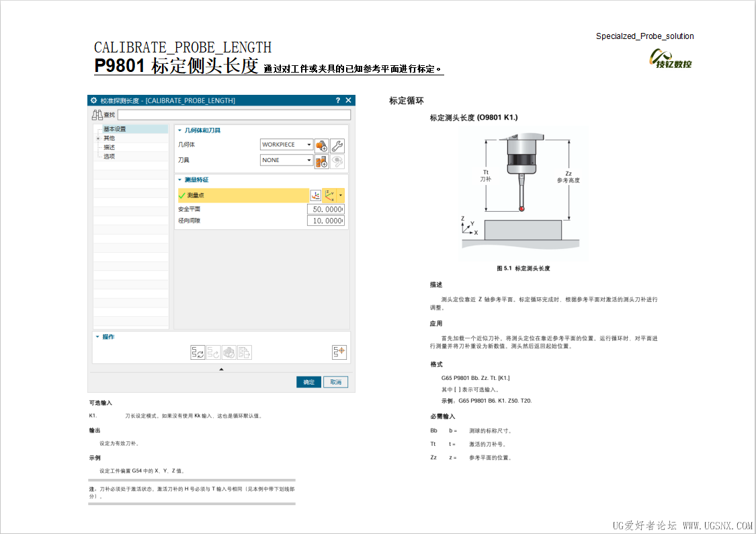Screen dimensions: 756x534
Task: Click the Generate toolpath icon under 操作
Action: pos(198,352)
